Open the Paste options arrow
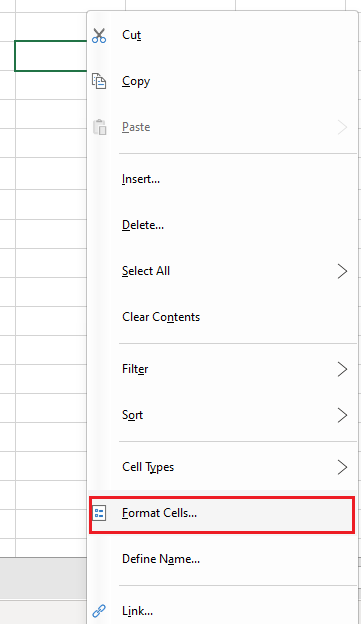Image resolution: width=361 pixels, height=624 pixels. (342, 127)
